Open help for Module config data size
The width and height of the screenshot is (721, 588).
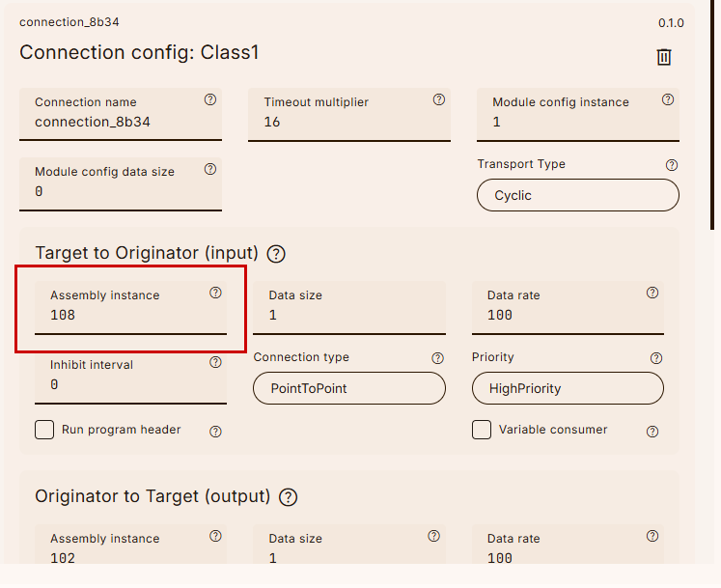[x=210, y=169]
